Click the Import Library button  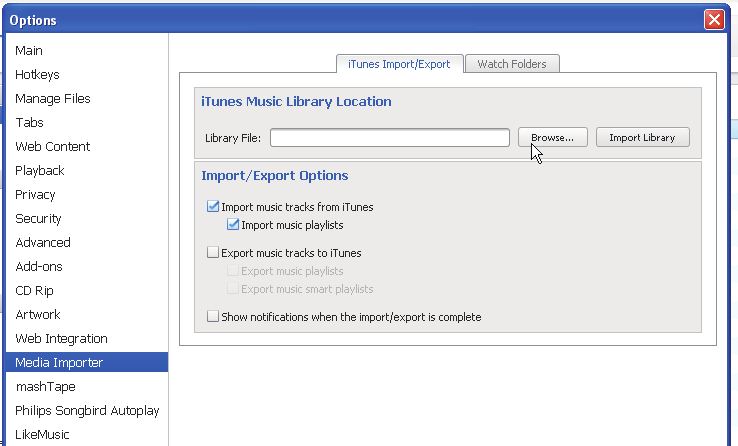(x=642, y=137)
